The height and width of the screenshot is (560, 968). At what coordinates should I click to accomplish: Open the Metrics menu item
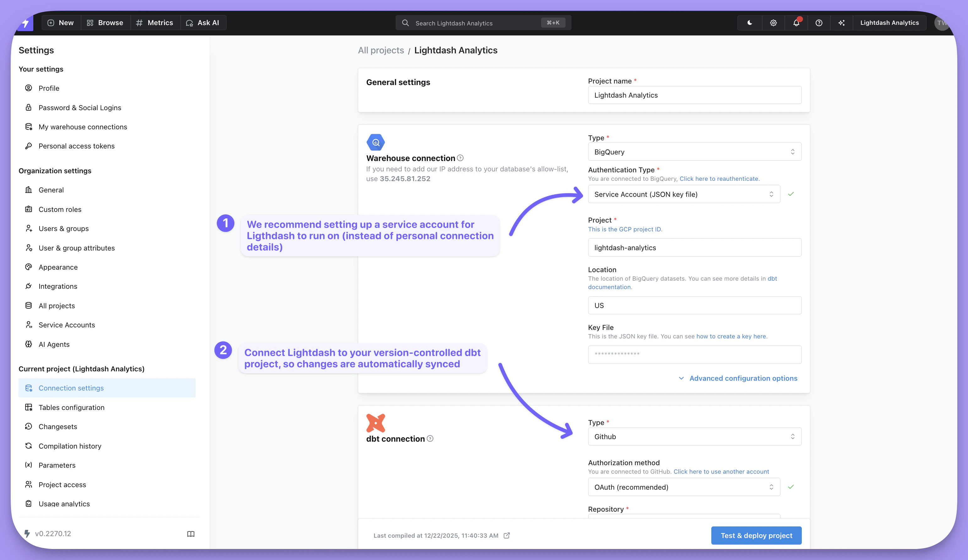pos(155,23)
